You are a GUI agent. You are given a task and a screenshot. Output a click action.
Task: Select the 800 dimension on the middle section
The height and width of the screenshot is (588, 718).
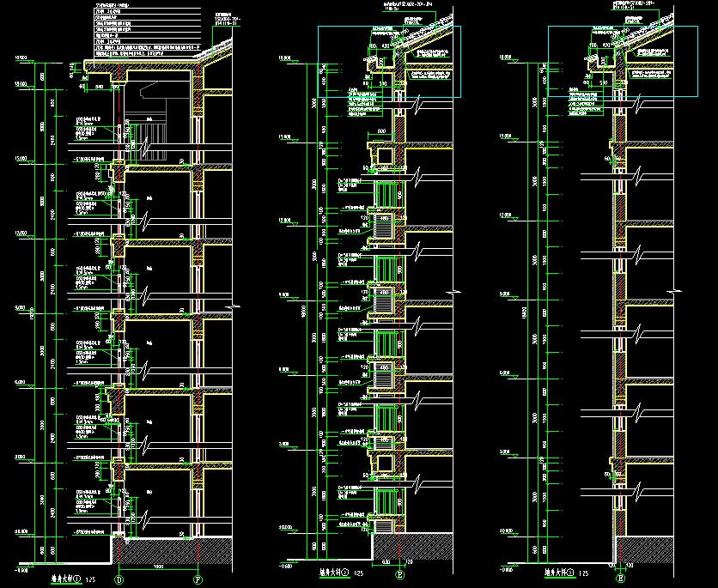379,132
